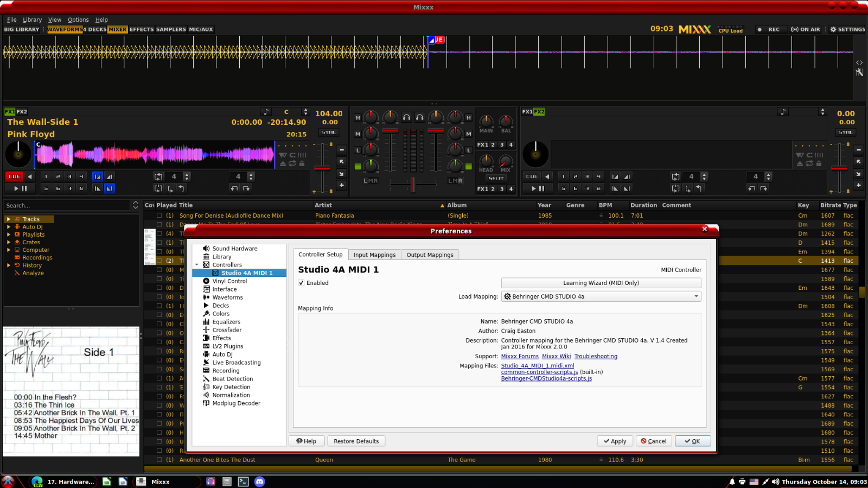Activate deck 1 intro start marker button
The width and height of the screenshot is (868, 488).
(97, 176)
